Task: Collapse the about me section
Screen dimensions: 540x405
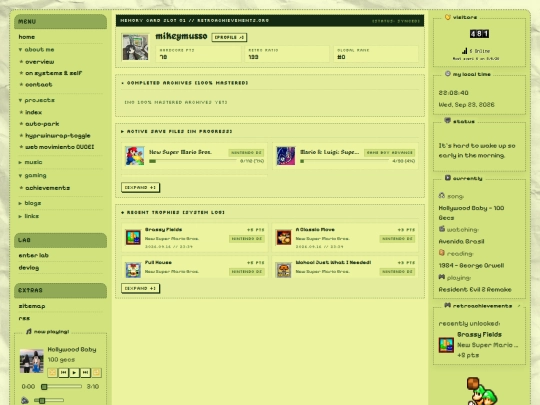Action: pos(37,50)
